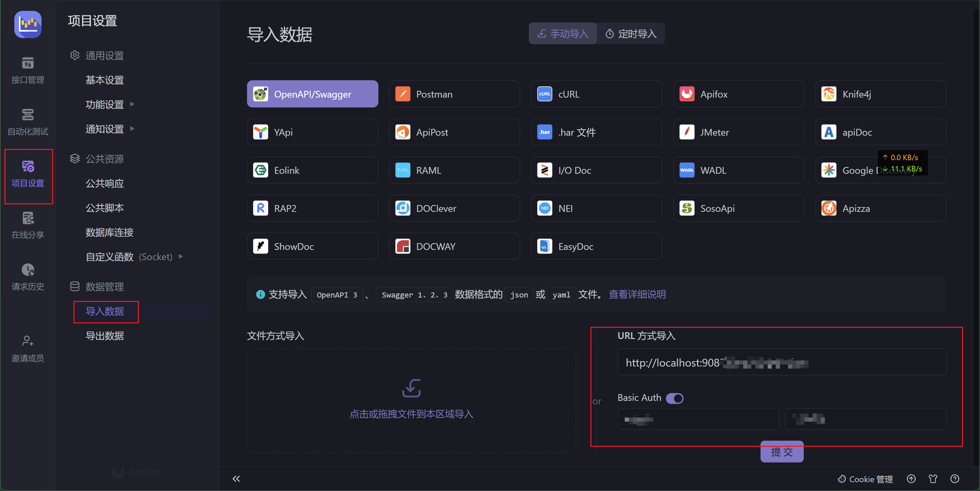Open the 自动化测试 sidebar section

(x=28, y=122)
